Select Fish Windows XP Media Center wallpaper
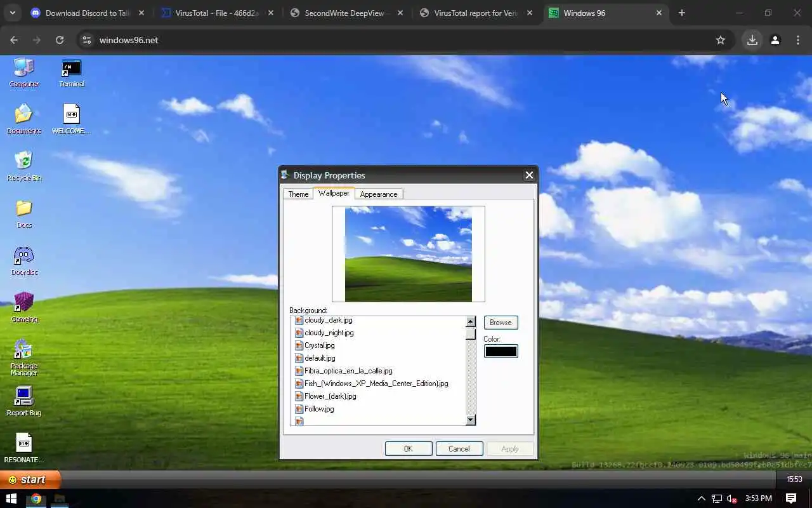 [376, 384]
